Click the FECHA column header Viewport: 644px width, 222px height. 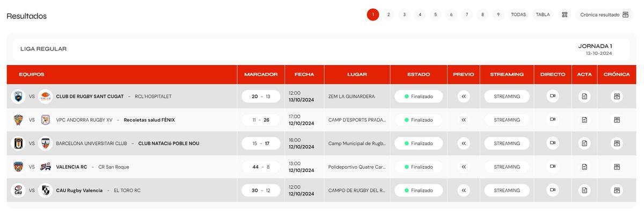tap(304, 74)
